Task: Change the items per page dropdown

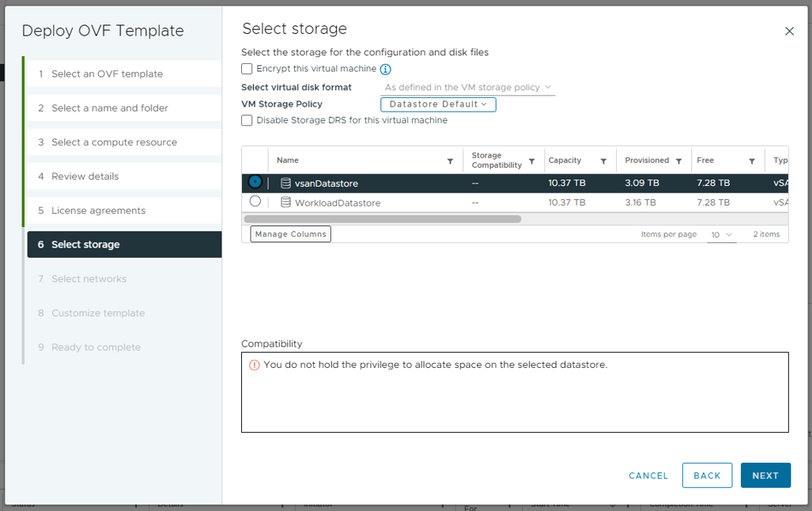Action: [721, 235]
